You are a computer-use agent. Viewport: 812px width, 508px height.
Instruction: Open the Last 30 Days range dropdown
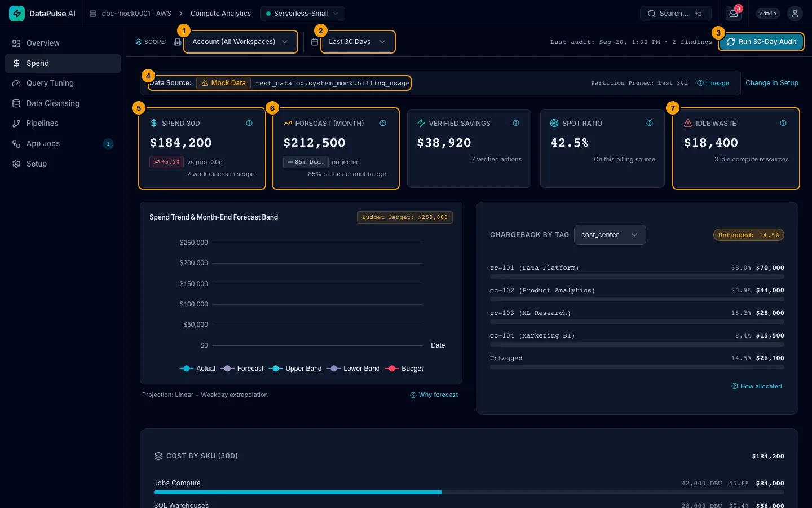[x=358, y=42]
